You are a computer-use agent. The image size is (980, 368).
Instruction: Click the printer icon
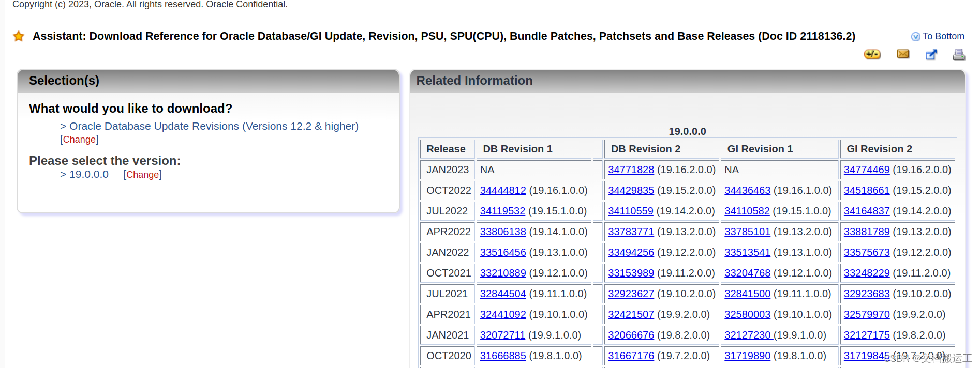[959, 54]
